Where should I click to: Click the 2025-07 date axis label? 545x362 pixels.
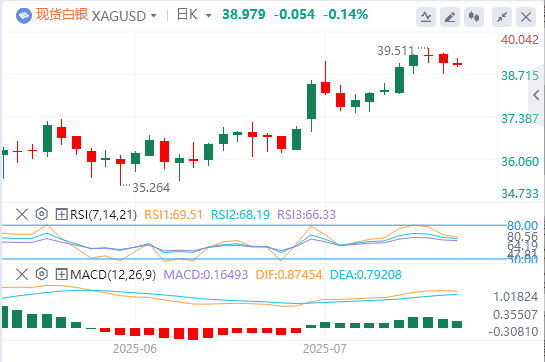click(325, 348)
